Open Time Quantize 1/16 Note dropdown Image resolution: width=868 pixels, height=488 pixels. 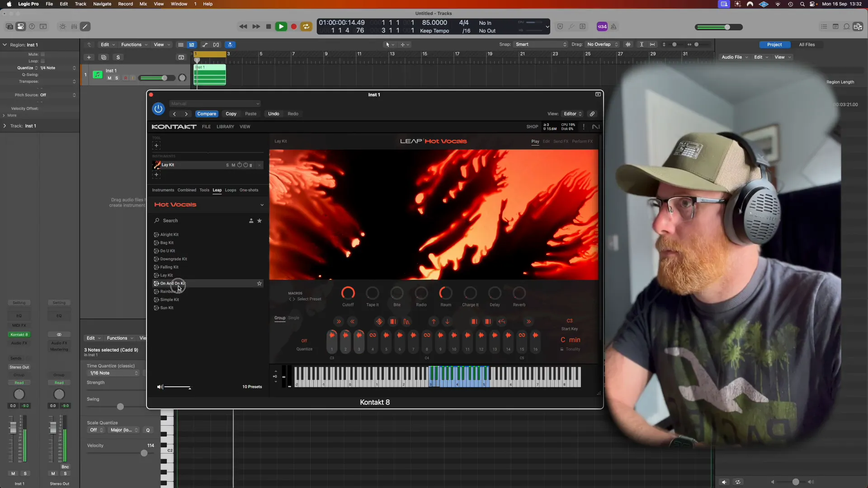point(114,373)
